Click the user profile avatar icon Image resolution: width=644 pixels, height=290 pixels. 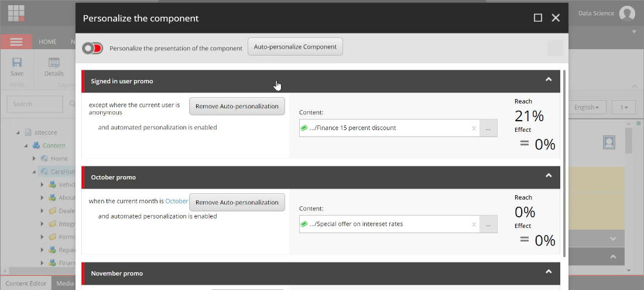coord(627,13)
